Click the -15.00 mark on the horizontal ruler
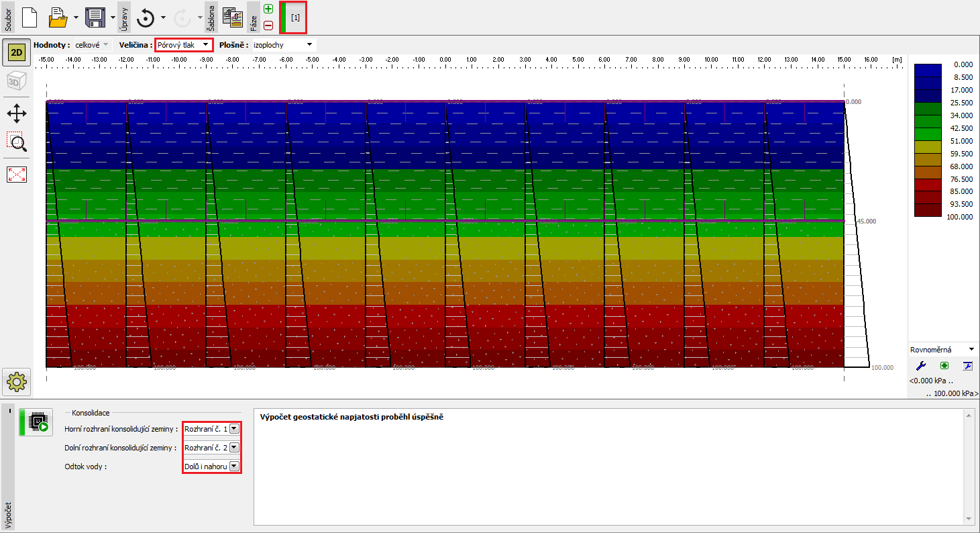 45,60
